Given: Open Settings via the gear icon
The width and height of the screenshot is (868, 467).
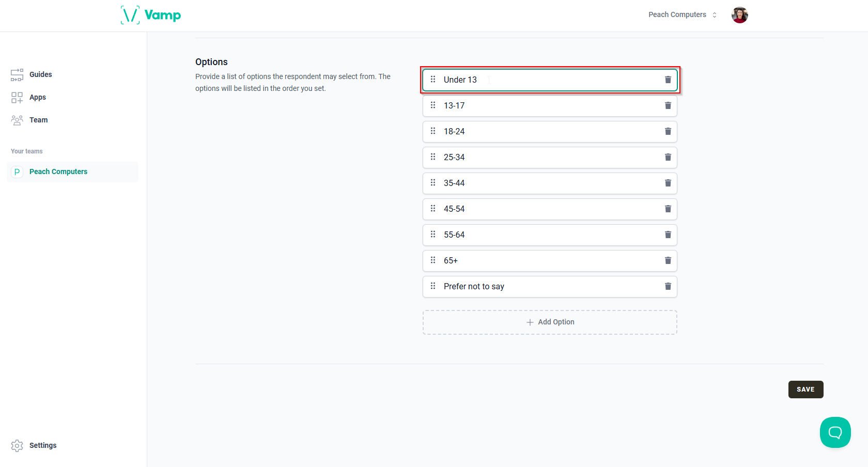Looking at the screenshot, I should (x=17, y=445).
